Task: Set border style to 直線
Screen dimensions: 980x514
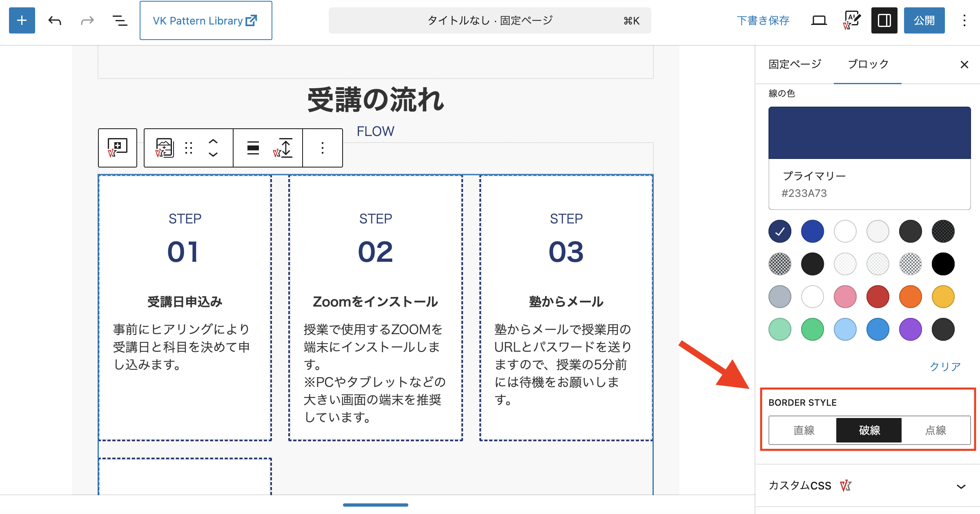Action: tap(804, 430)
